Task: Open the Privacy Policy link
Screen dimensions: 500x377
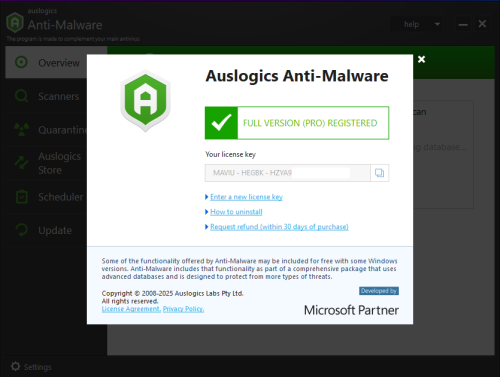Action: coord(183,309)
